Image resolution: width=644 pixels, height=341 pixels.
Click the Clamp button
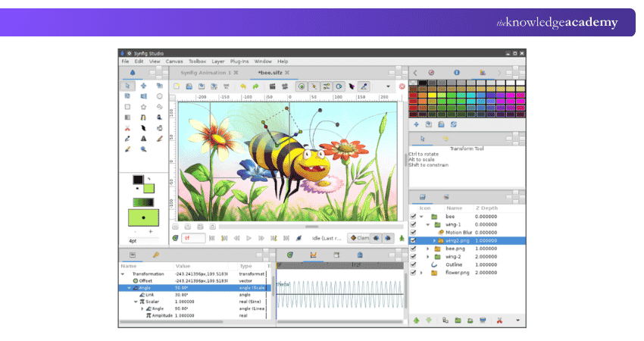359,238
